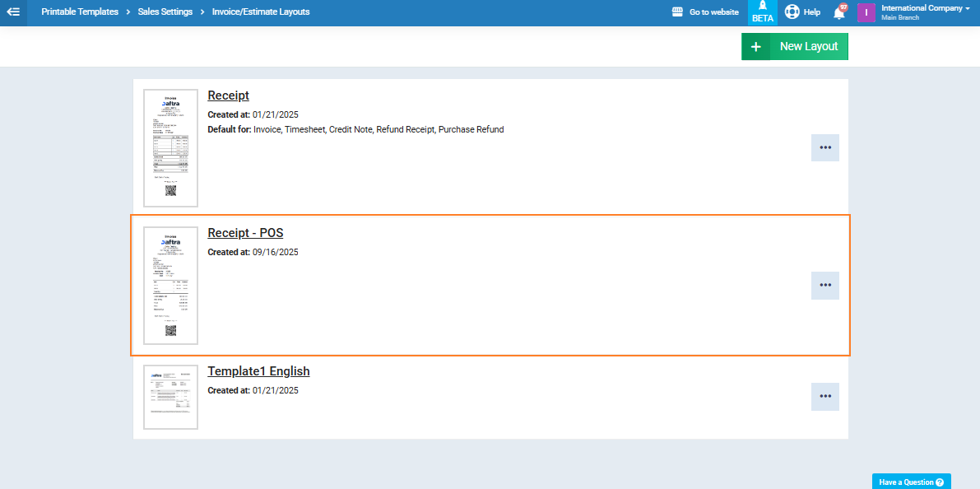Select Invoice/Estimate Layouts breadcrumb
The width and height of the screenshot is (980, 489).
[261, 12]
